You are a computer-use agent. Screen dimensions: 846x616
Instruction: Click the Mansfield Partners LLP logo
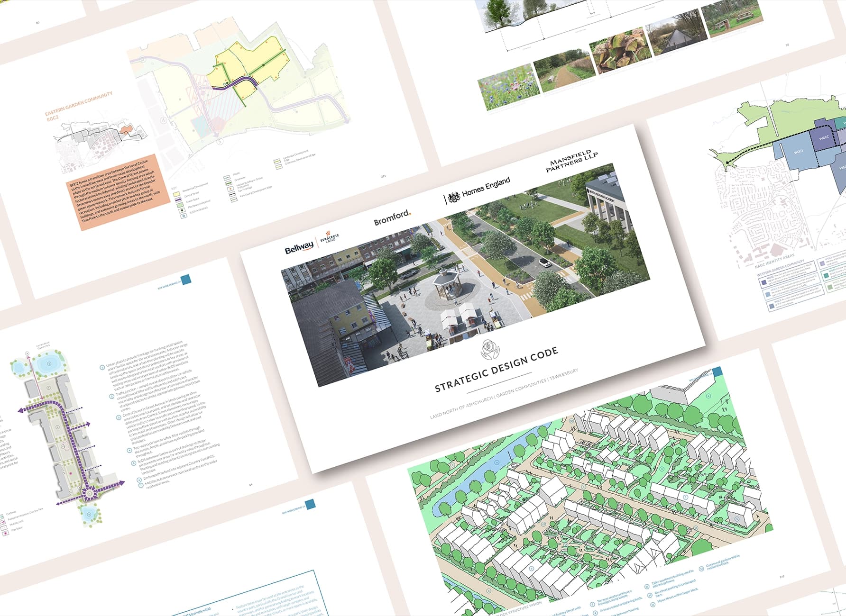coord(571,161)
